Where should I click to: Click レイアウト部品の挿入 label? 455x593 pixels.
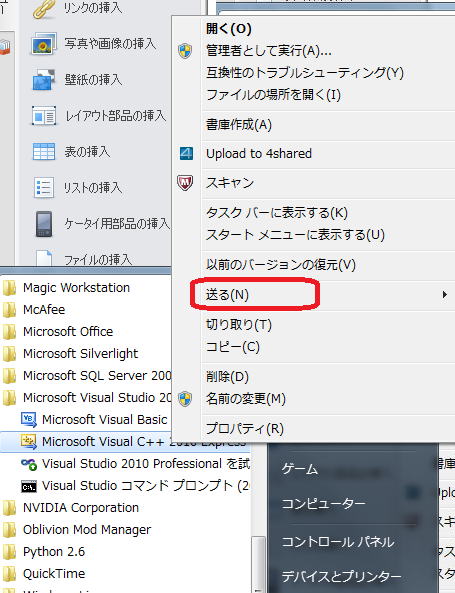coord(115,115)
